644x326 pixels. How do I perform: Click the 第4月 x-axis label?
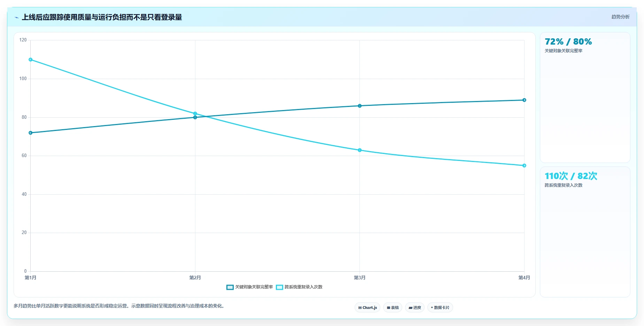click(524, 278)
